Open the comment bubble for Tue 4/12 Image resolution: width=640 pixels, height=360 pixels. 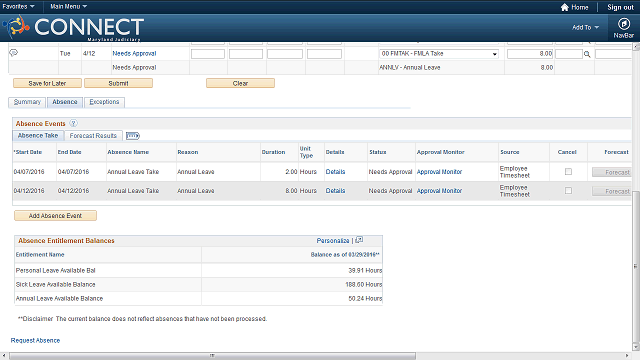coord(13,53)
